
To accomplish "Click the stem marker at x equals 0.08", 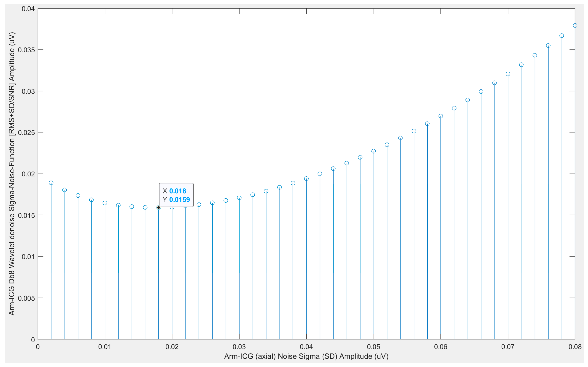I will [x=575, y=25].
